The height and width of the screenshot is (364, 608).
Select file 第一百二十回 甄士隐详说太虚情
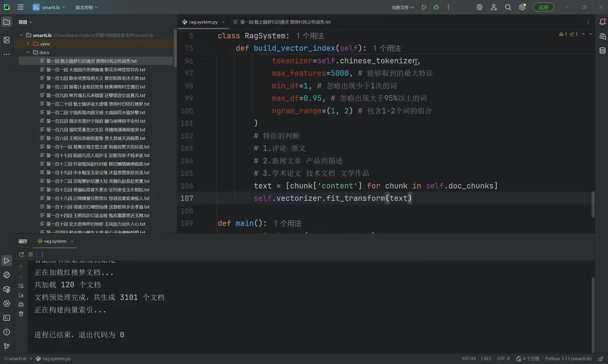(95, 104)
